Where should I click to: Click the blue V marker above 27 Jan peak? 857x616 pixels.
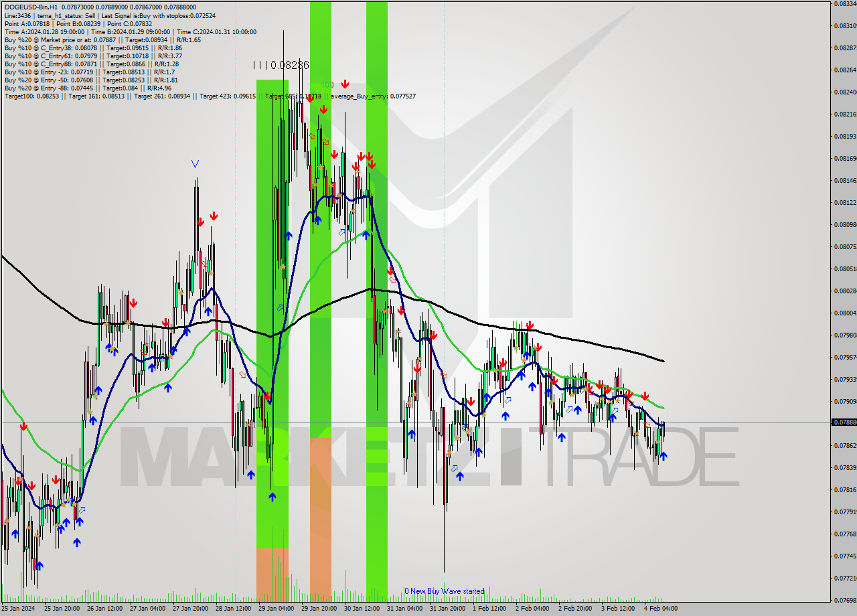[x=195, y=163]
